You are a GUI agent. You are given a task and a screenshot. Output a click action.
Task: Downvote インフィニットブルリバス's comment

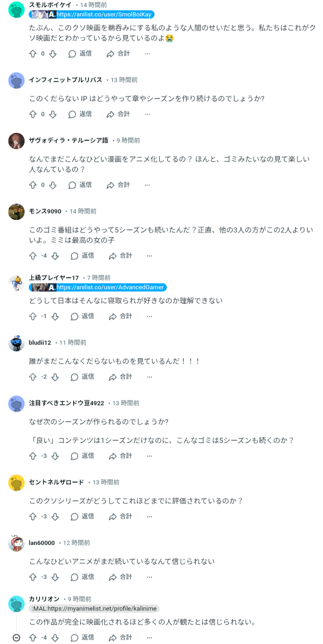tap(53, 114)
